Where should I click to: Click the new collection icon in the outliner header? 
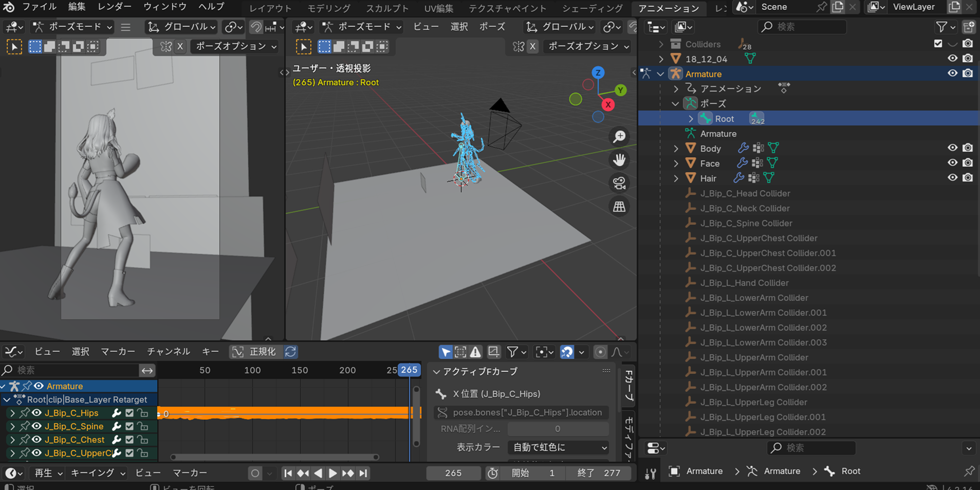pyautogui.click(x=968, y=27)
